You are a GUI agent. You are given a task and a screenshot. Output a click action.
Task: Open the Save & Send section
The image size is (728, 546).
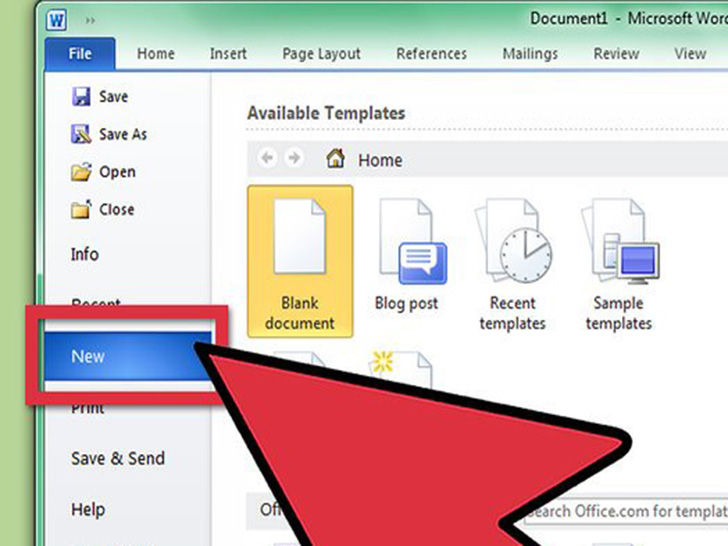(x=118, y=458)
